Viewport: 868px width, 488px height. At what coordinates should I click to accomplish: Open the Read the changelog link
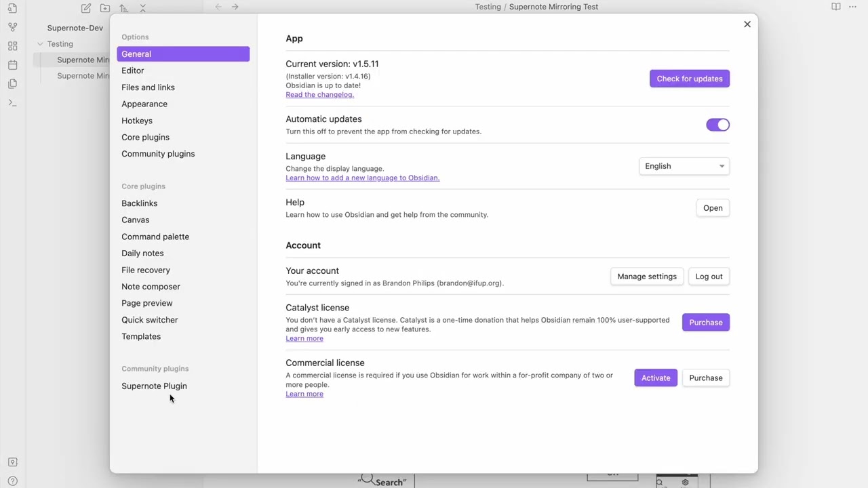[319, 95]
